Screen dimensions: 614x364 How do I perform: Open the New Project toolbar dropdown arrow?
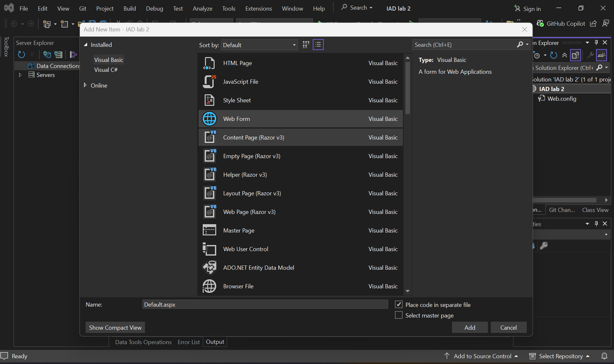(55, 24)
